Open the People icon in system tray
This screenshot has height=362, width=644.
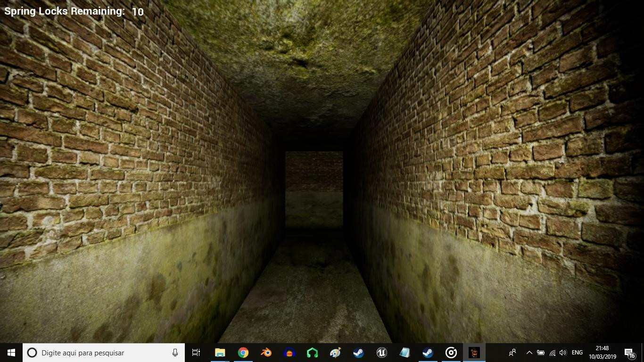[x=512, y=353]
